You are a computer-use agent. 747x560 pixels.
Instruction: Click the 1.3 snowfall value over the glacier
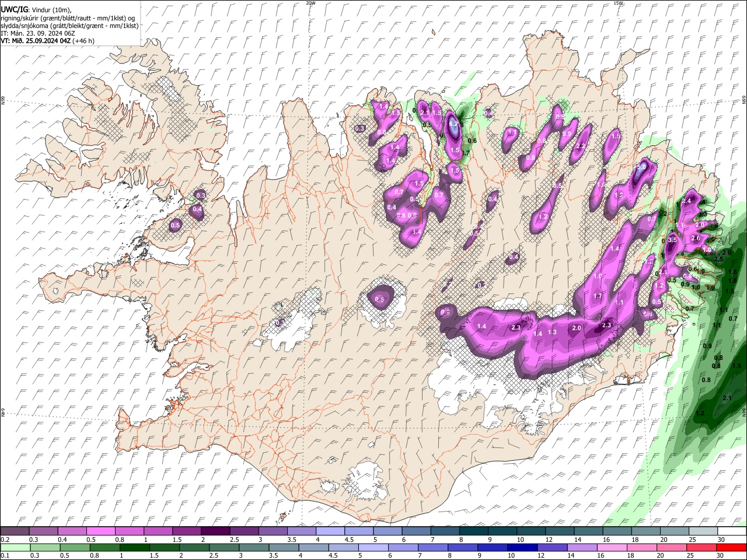552,332
